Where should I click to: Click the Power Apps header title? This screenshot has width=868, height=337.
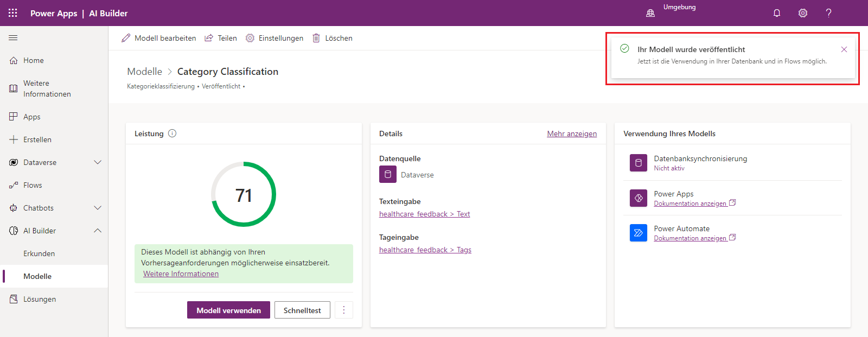click(54, 13)
